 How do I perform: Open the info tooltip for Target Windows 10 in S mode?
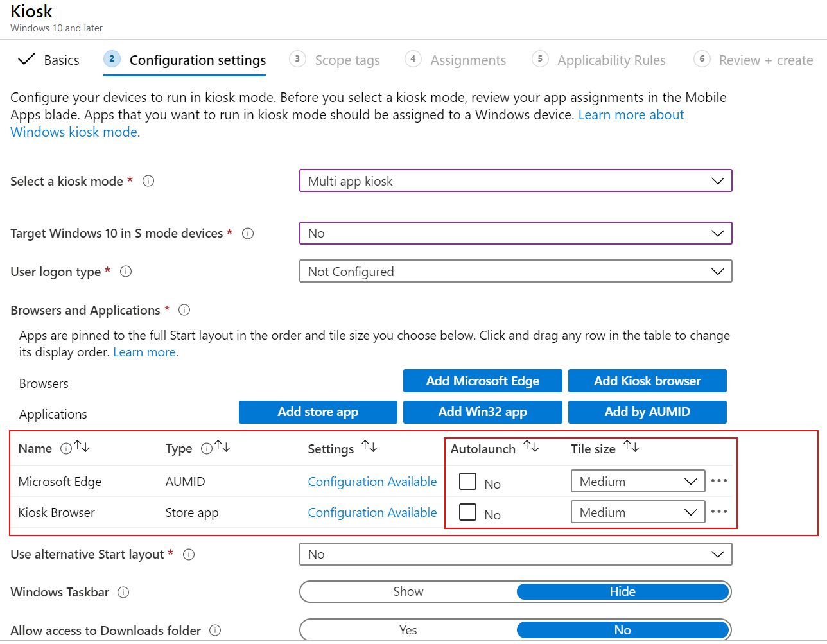click(x=247, y=233)
